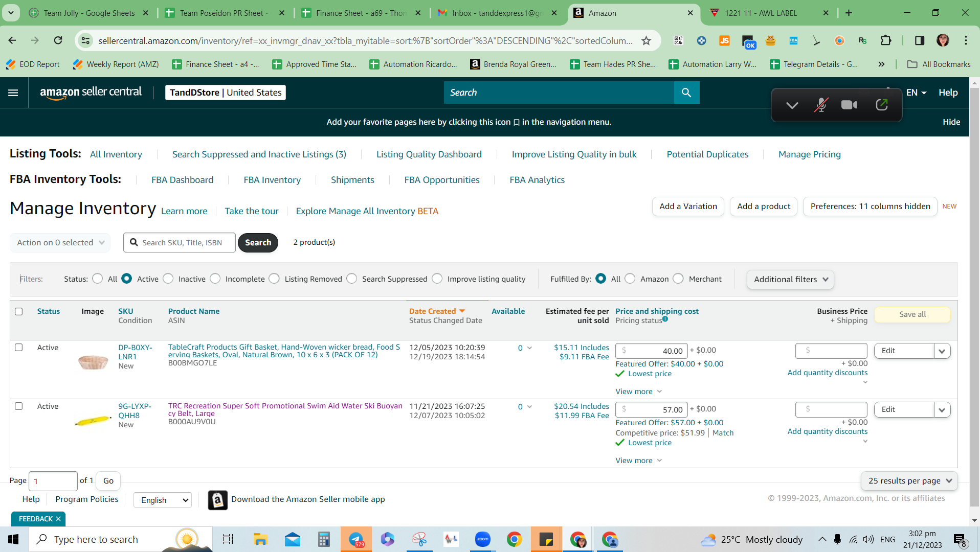980x552 pixels.
Task: Open Chrome three-dot menu
Action: (966, 40)
